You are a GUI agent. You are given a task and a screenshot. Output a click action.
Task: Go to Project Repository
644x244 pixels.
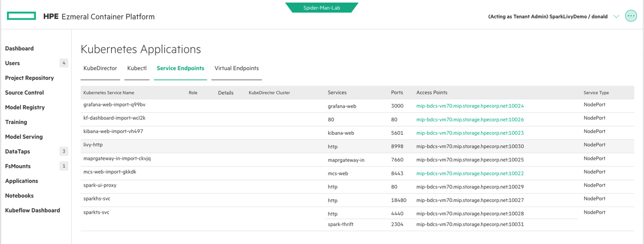point(29,78)
